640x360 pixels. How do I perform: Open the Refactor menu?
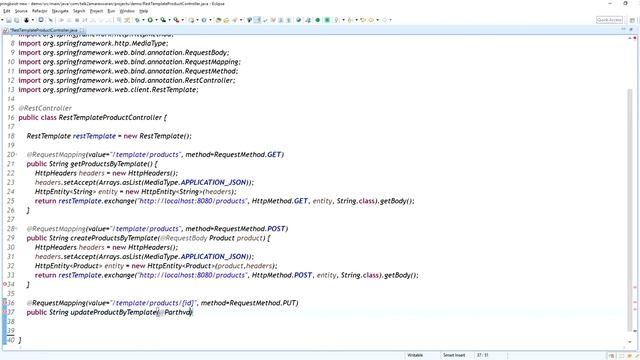40,11
